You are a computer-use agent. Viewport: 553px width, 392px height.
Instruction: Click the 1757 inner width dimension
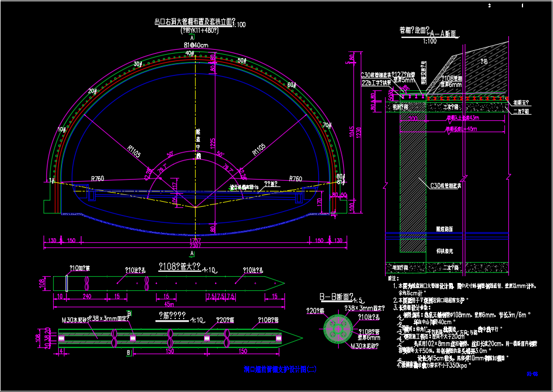tap(196, 241)
